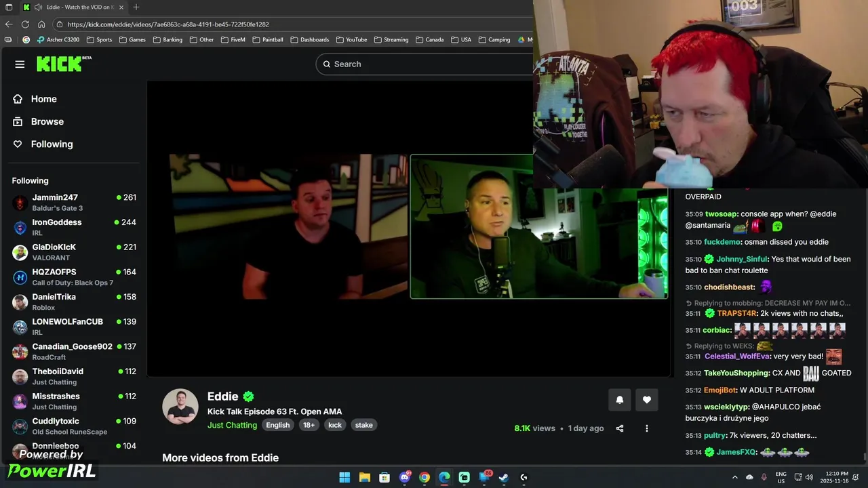Open Camping bookmarks folder
This screenshot has width=868, height=488.
point(494,40)
